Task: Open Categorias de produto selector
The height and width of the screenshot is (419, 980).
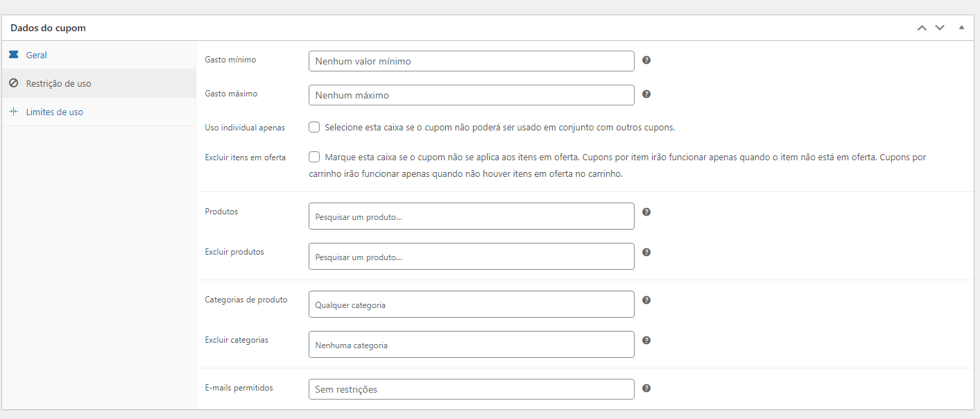Action: 472,304
